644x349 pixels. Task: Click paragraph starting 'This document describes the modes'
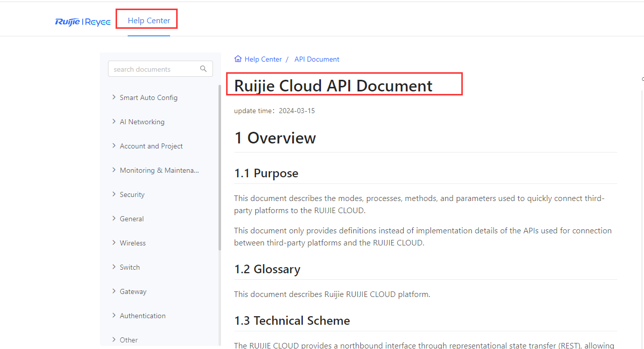[419, 204]
